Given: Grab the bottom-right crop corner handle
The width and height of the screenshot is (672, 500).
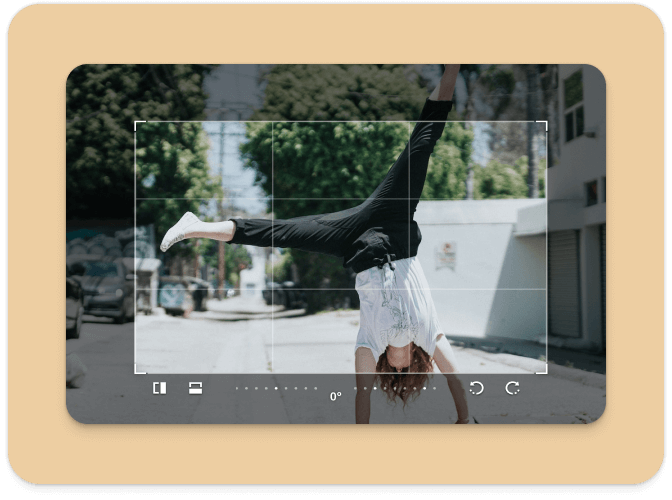Looking at the screenshot, I should [542, 368].
